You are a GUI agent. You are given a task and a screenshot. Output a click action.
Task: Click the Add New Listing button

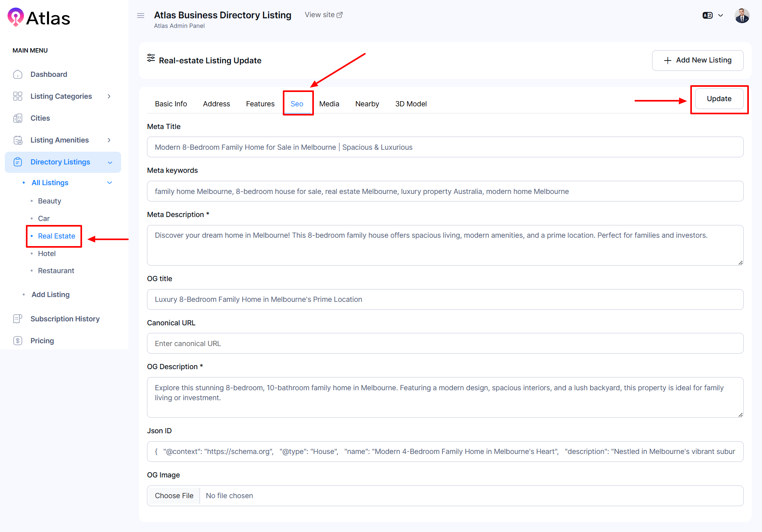point(697,61)
